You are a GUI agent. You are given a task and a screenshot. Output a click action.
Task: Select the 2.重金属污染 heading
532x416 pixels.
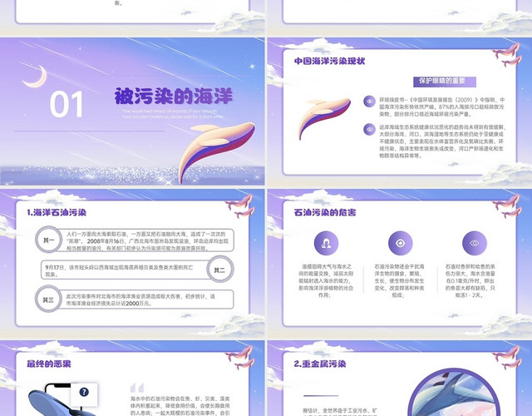[320, 364]
